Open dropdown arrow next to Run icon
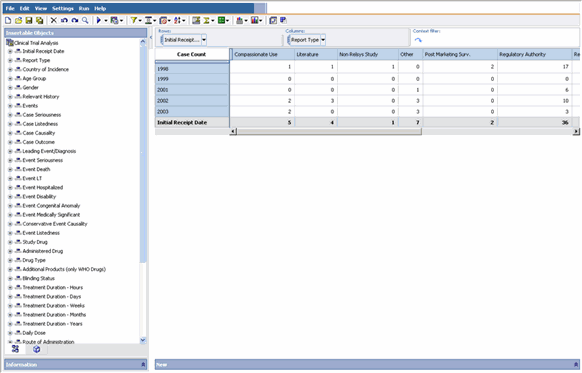 coord(105,20)
